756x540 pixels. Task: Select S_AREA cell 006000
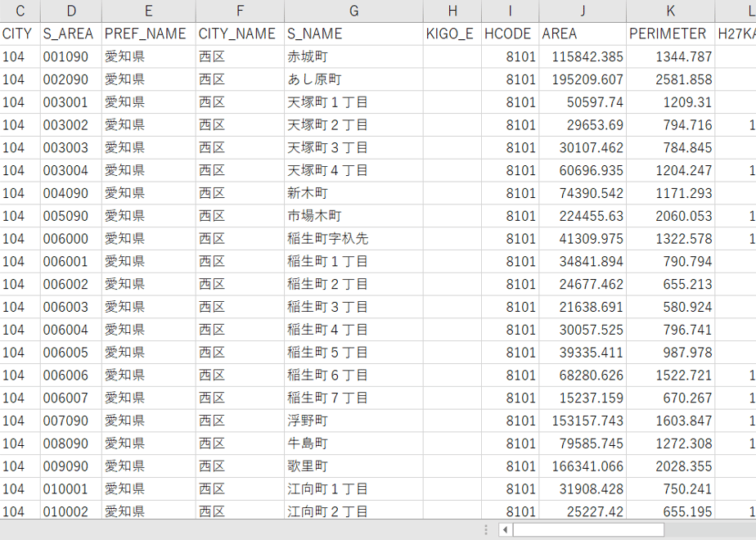tap(71, 239)
